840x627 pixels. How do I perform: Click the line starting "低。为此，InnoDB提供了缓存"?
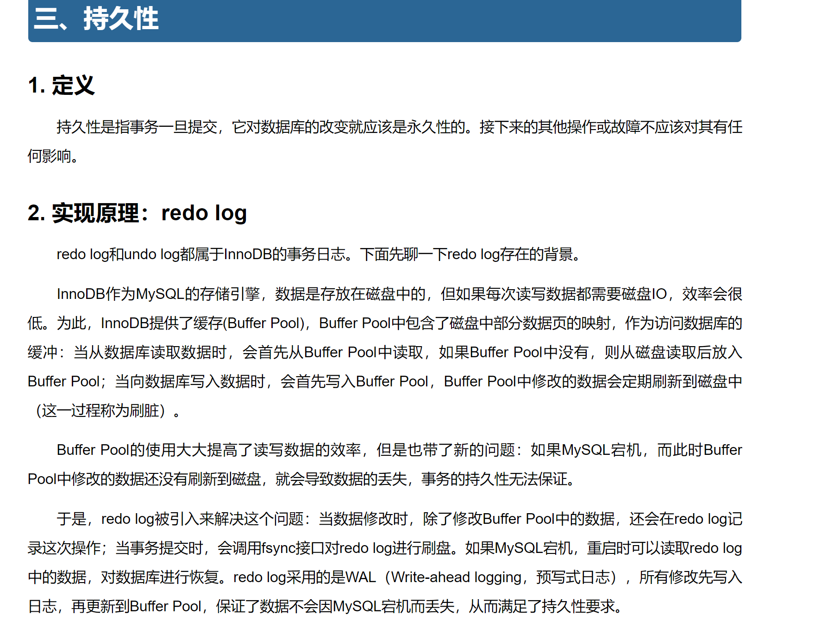pos(385,323)
